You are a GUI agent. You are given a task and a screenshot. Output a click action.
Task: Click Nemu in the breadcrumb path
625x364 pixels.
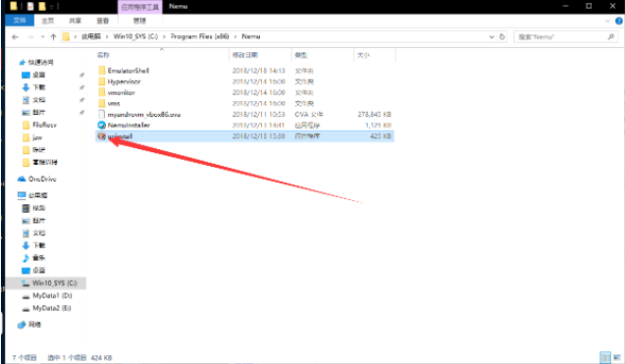pyautogui.click(x=251, y=36)
